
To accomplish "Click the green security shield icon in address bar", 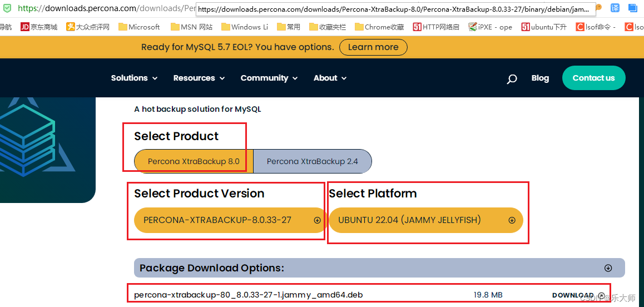I will [7, 8].
